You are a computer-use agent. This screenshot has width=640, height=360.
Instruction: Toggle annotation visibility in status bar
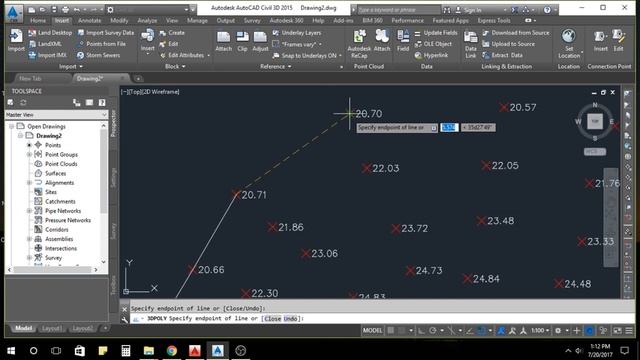501,331
